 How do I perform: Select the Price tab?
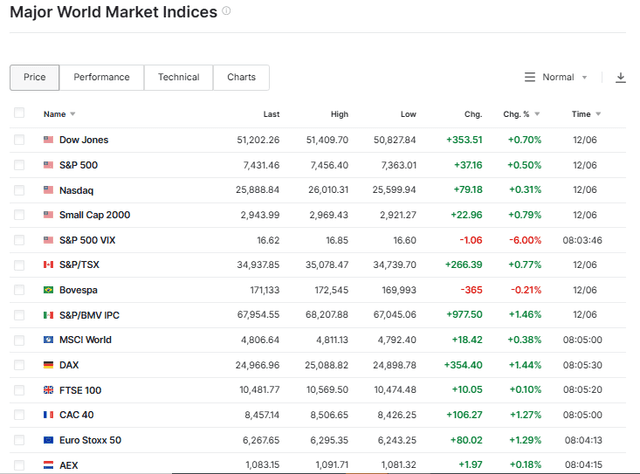click(x=35, y=77)
